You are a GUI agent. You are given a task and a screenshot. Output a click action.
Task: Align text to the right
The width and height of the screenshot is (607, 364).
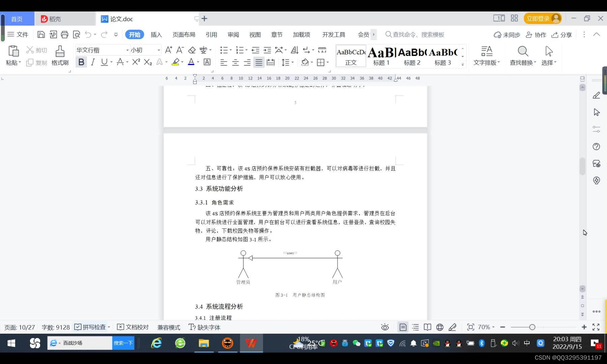[x=247, y=62]
